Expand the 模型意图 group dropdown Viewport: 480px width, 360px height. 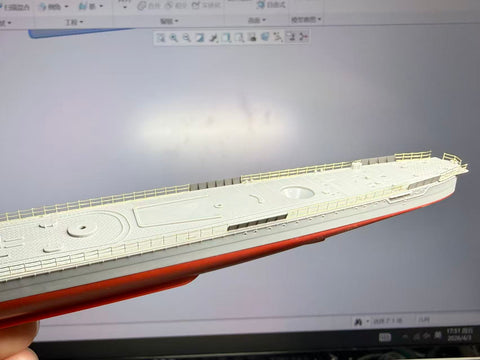[x=306, y=20]
